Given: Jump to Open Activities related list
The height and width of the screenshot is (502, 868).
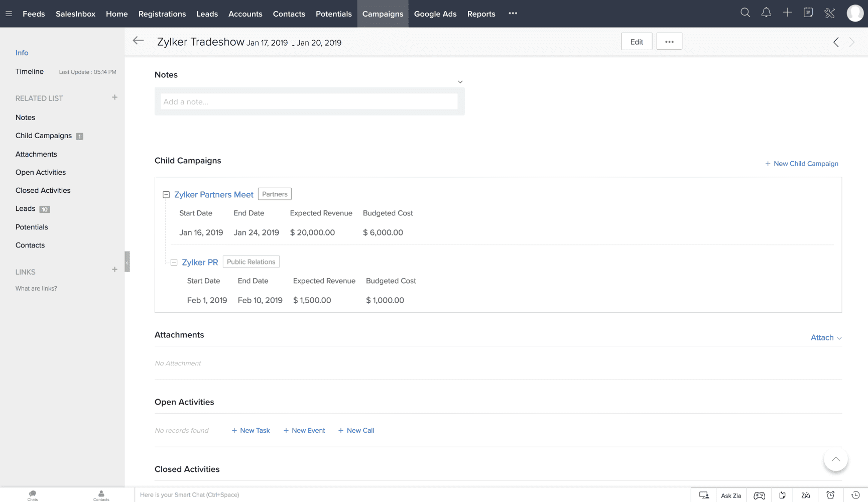Looking at the screenshot, I should pyautogui.click(x=41, y=172).
